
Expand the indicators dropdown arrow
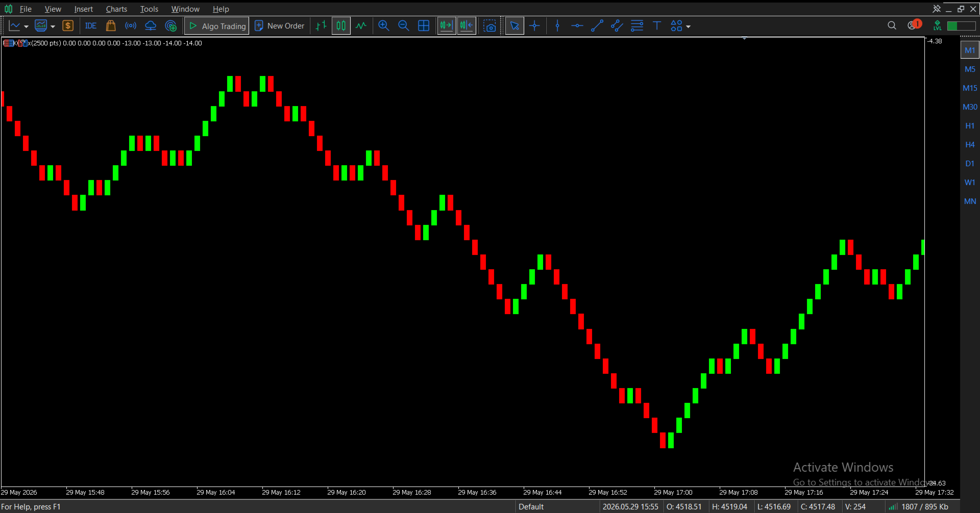pyautogui.click(x=53, y=27)
